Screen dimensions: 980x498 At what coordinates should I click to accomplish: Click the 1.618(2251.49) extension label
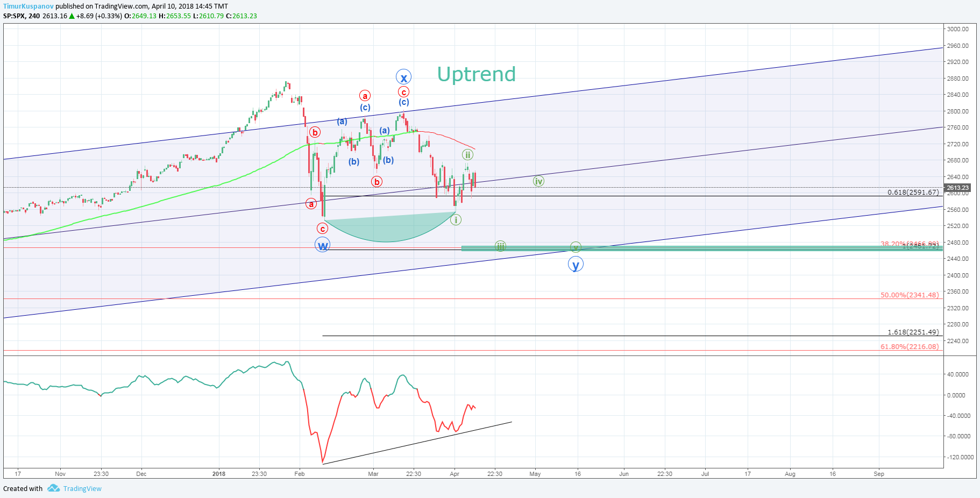point(913,332)
